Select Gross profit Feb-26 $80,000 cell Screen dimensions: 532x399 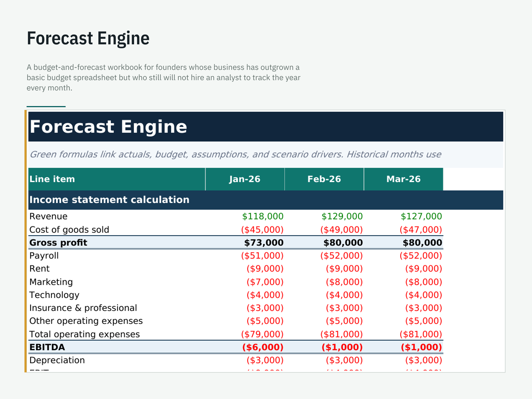click(x=343, y=243)
